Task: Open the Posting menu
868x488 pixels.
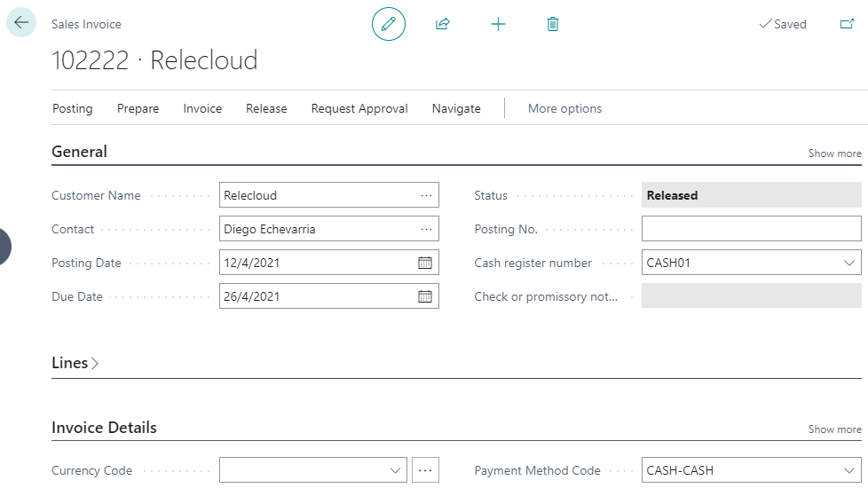Action: 73,108
